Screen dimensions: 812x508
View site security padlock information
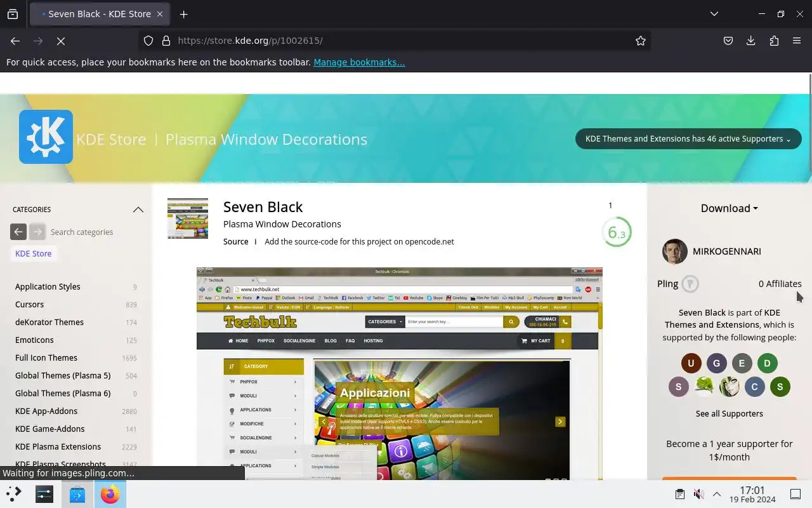click(x=166, y=41)
